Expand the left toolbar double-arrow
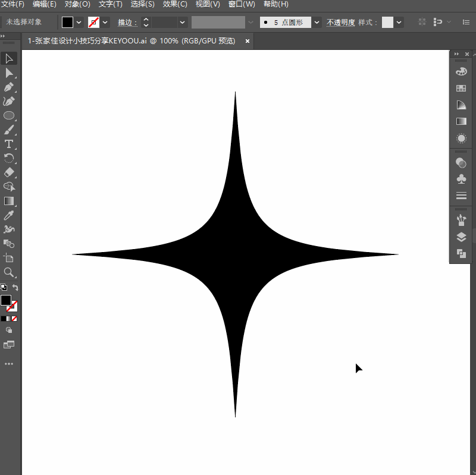 (x=3, y=36)
